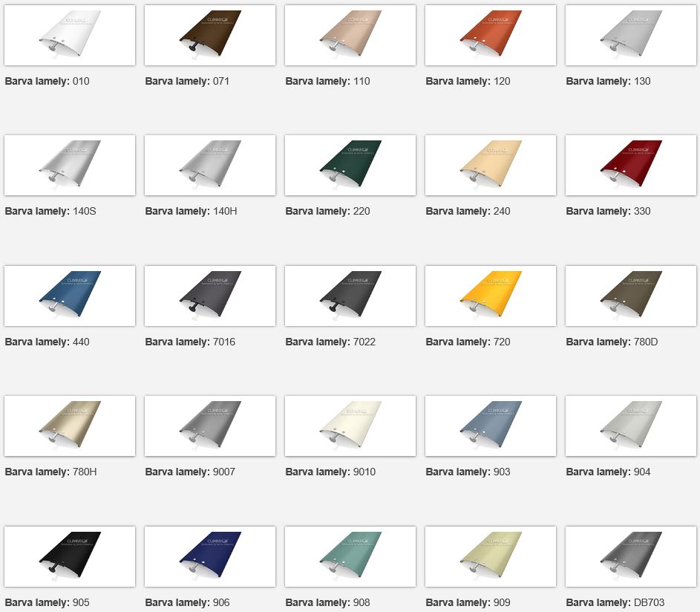Select the dark grey slat DB703
This screenshot has height=612, width=700.
pos(630,556)
